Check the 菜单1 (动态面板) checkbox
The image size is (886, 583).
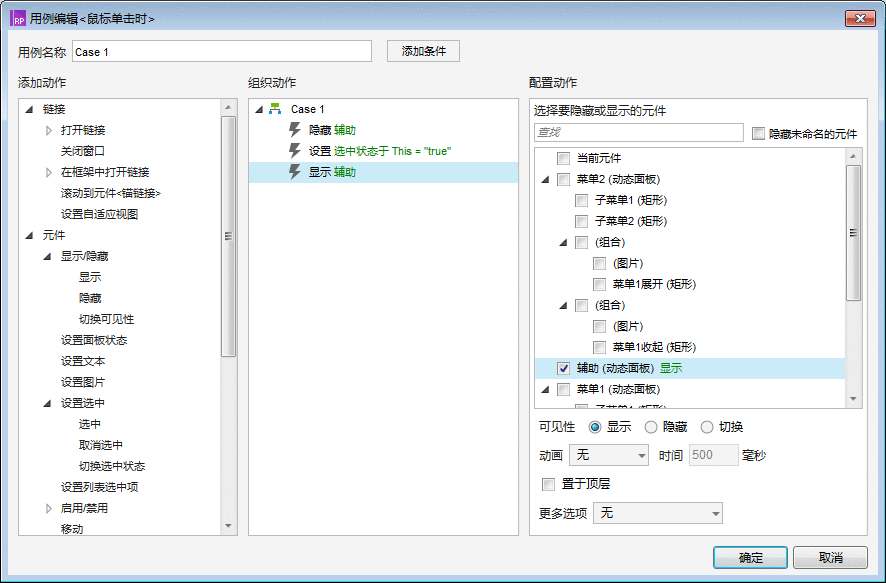tap(563, 389)
